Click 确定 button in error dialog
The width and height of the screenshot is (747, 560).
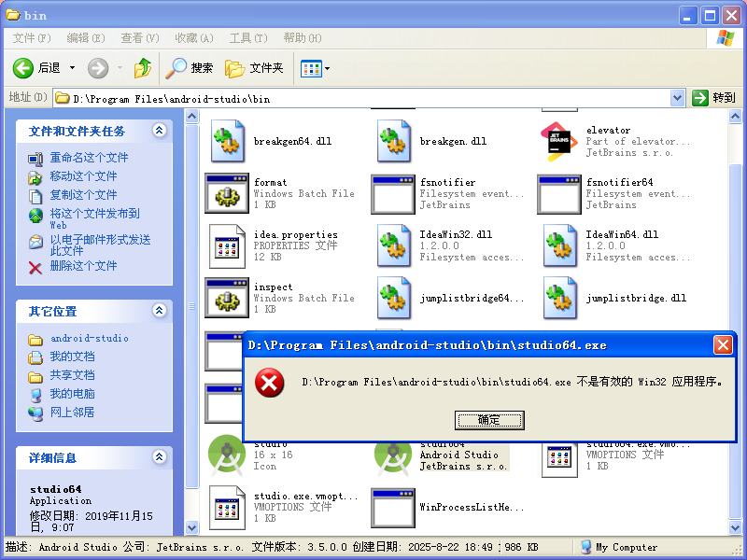click(489, 420)
